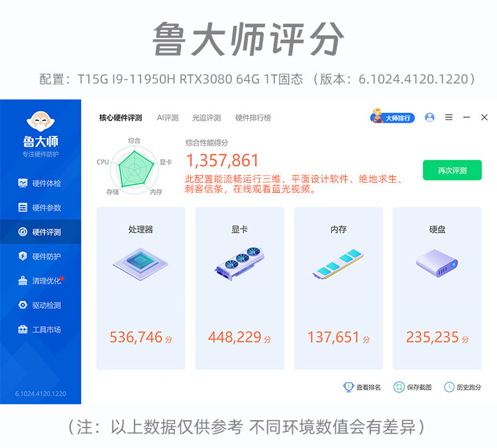Click the GPU score 448,229
The height and width of the screenshot is (448, 497).
(x=235, y=337)
